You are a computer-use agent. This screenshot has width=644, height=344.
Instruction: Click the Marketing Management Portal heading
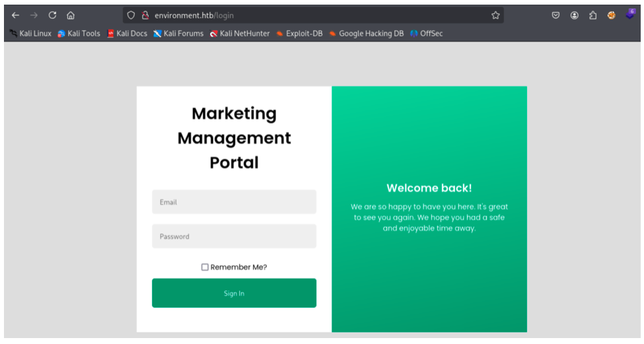tap(234, 138)
